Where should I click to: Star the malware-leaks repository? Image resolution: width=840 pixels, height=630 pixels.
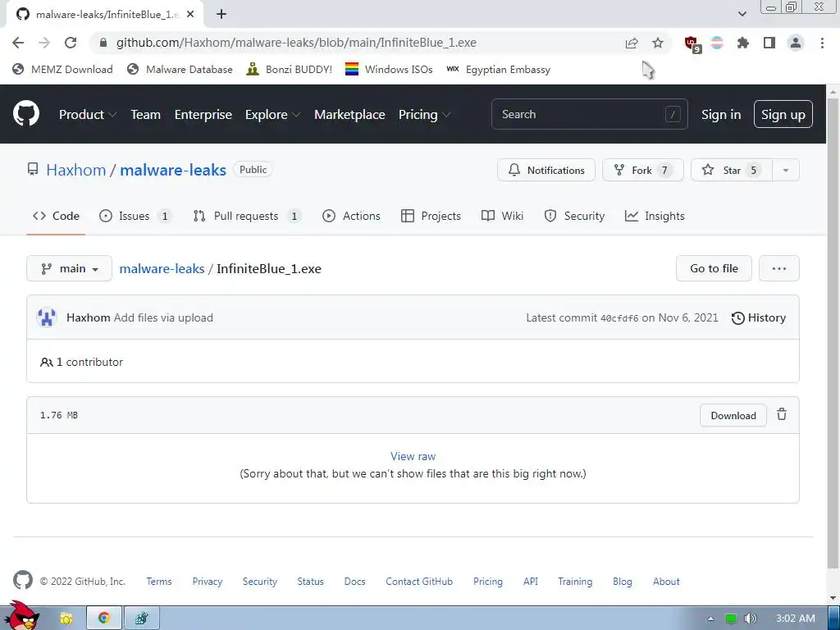point(732,171)
